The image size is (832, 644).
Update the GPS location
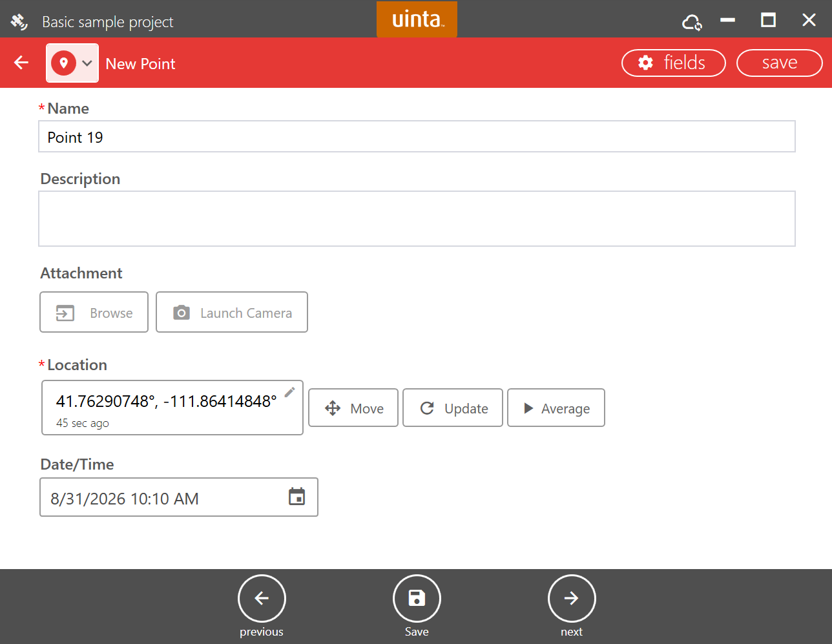click(453, 408)
